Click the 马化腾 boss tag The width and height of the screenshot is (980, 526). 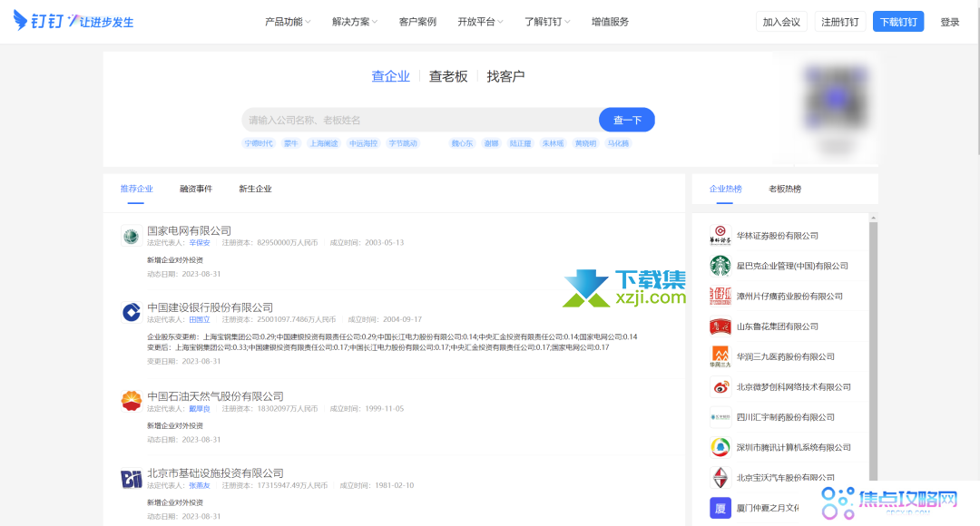618,143
